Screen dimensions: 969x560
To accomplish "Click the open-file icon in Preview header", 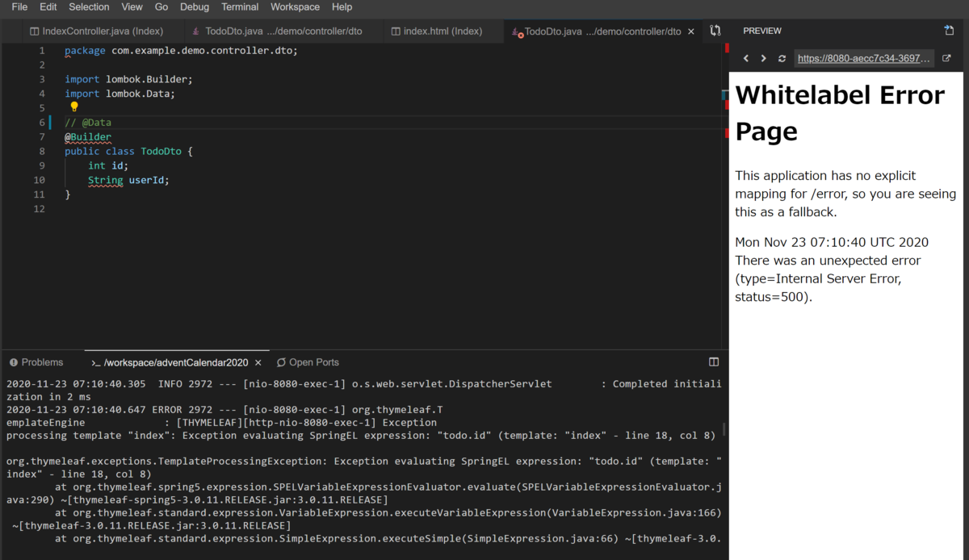I will [949, 31].
